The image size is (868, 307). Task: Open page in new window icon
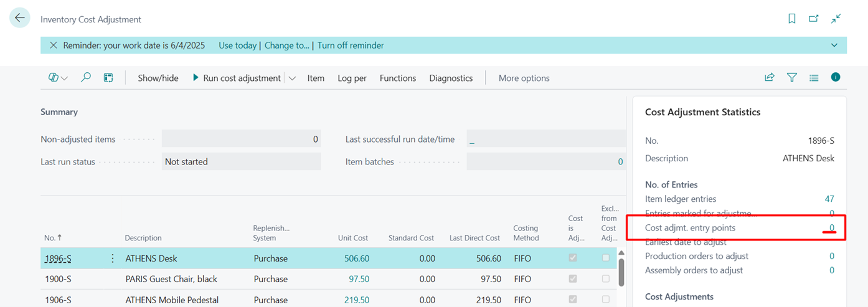pos(814,19)
